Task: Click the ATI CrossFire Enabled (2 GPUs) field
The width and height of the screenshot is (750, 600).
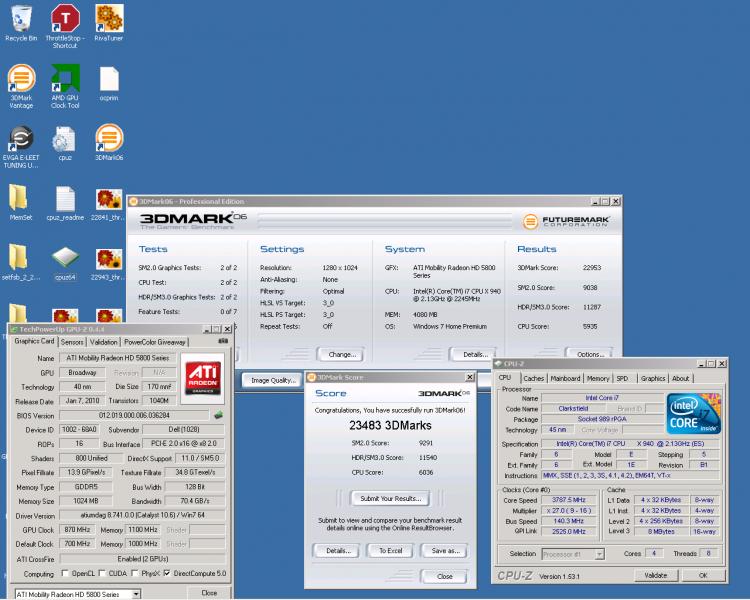Action: [142, 558]
